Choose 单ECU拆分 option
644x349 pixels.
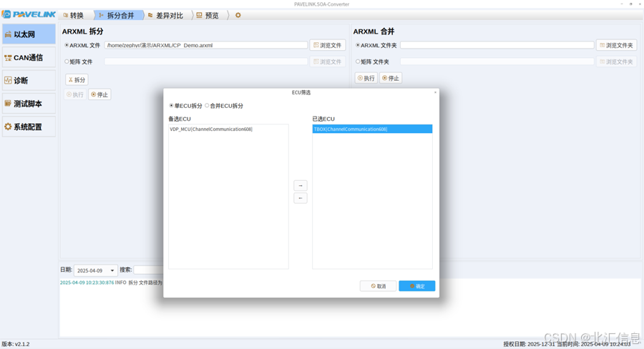pyautogui.click(x=171, y=106)
